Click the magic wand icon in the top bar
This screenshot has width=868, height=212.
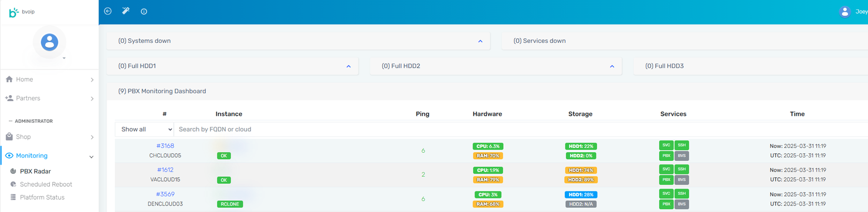(x=126, y=11)
